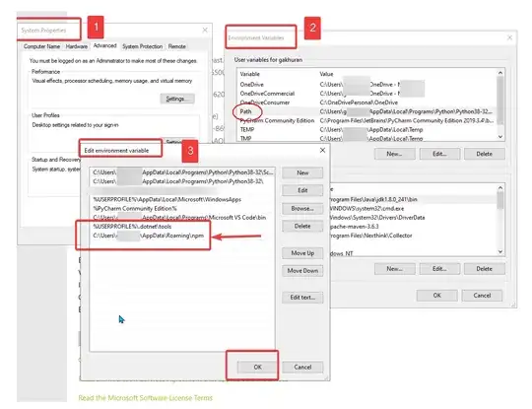Close the Environment Variables window
The width and height of the screenshot is (532, 409).
pyautogui.click(x=509, y=37)
